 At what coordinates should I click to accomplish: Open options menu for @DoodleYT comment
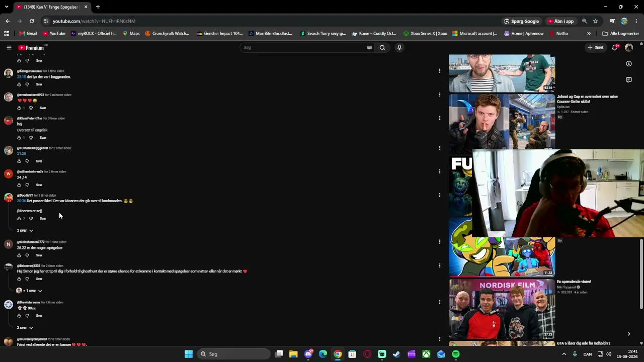click(x=439, y=195)
